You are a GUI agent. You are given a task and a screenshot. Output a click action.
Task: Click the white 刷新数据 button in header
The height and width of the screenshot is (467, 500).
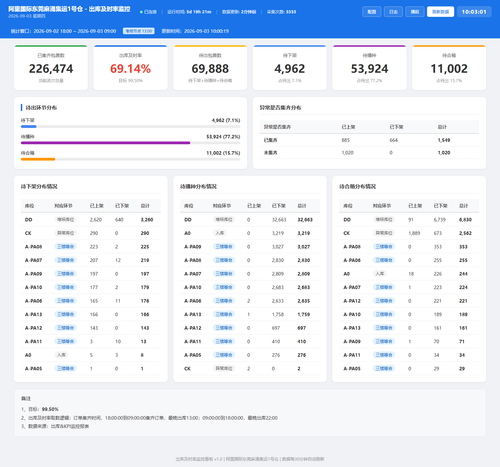click(x=440, y=12)
